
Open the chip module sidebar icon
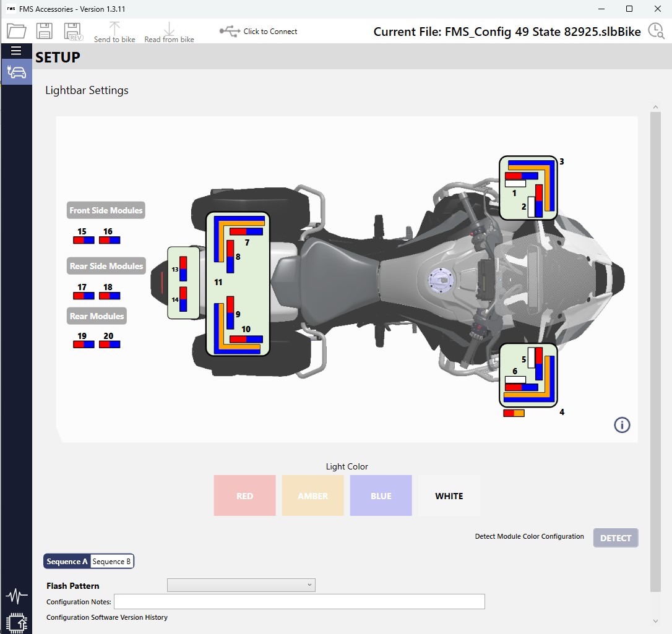[17, 622]
